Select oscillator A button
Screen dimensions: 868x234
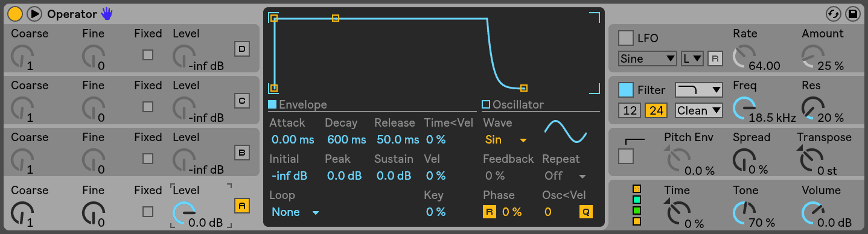coord(242,206)
